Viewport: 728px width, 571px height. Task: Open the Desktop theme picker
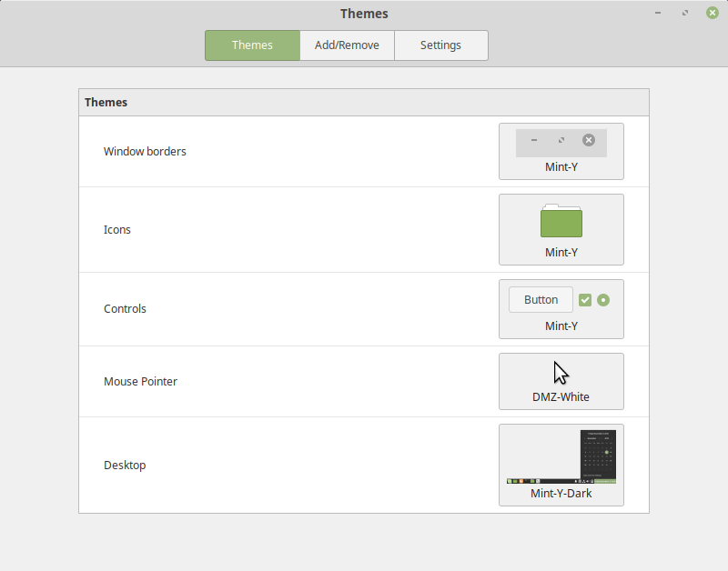coord(561,465)
